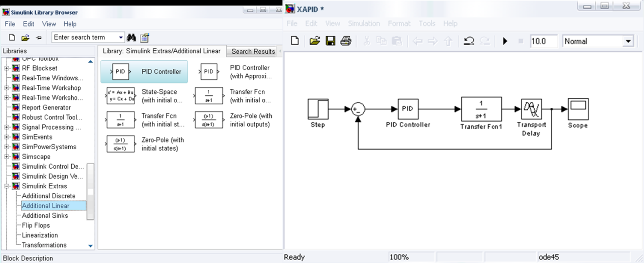Click Back arrow icon in XAPID toolbar
The height and width of the screenshot is (263, 644).
(417, 41)
